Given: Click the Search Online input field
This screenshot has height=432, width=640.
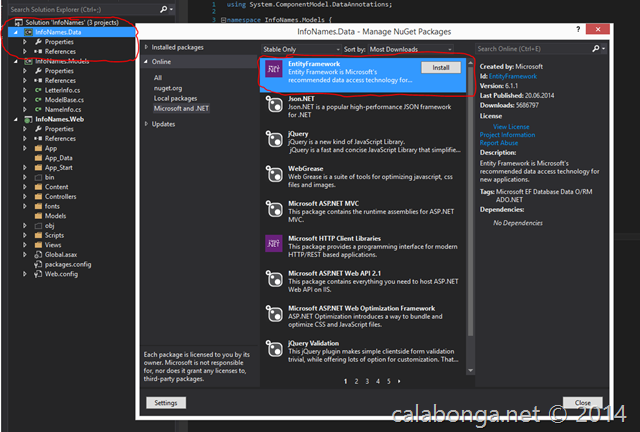Looking at the screenshot, I should pyautogui.click(x=533, y=49).
